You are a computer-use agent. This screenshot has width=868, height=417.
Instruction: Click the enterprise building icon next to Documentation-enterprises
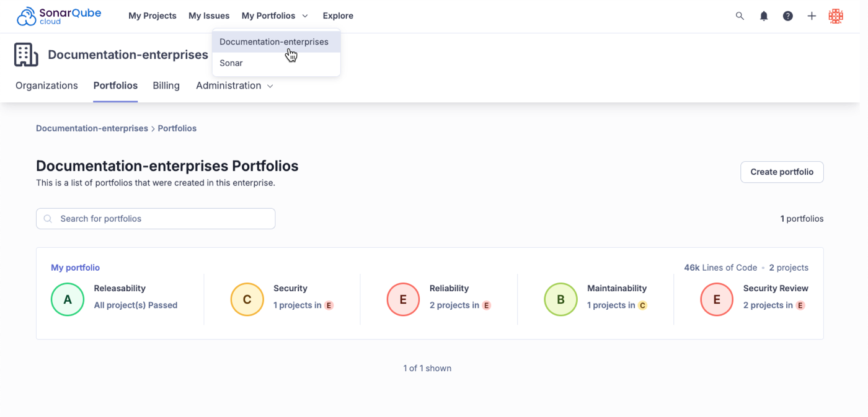(25, 55)
